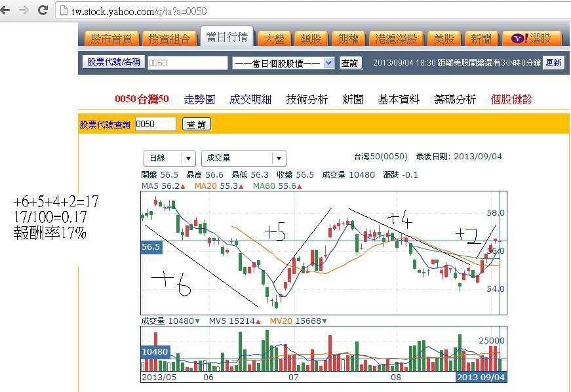Open the Yahoo 選股 tab

(x=532, y=38)
